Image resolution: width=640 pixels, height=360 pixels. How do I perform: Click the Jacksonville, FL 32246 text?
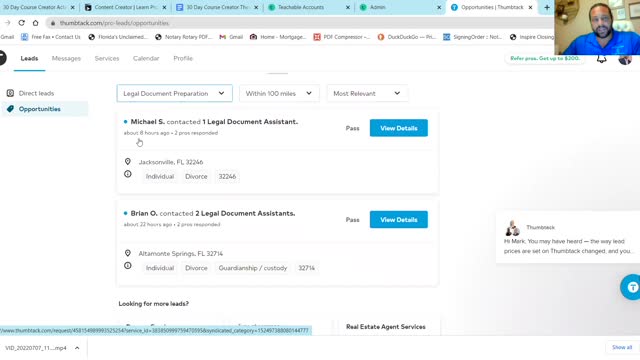coord(171,162)
